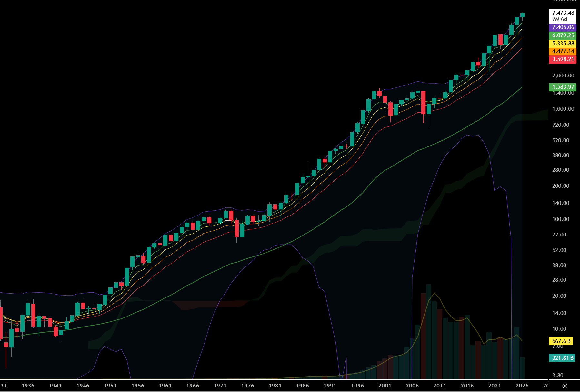This screenshot has width=580, height=392.
Task: Click the 2006 label on time axis
Action: (x=412, y=386)
